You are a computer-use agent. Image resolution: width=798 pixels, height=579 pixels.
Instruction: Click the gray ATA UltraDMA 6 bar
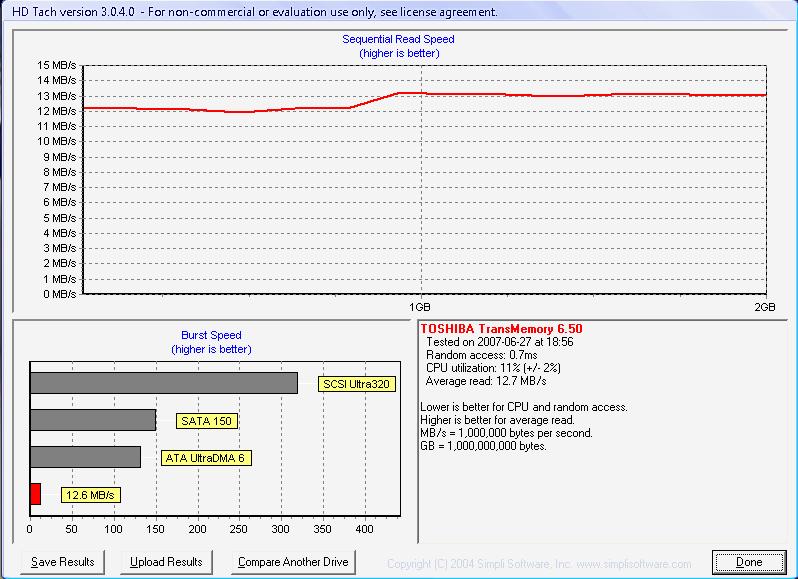85,457
